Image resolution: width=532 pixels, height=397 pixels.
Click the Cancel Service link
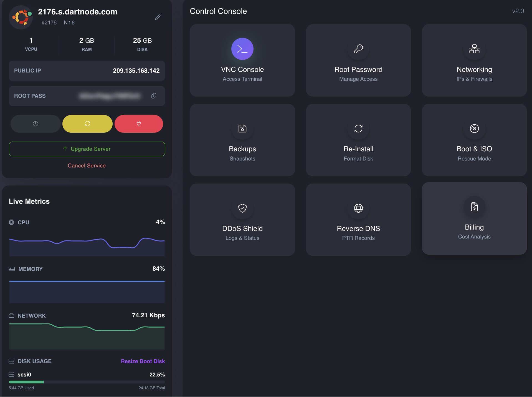(87, 165)
